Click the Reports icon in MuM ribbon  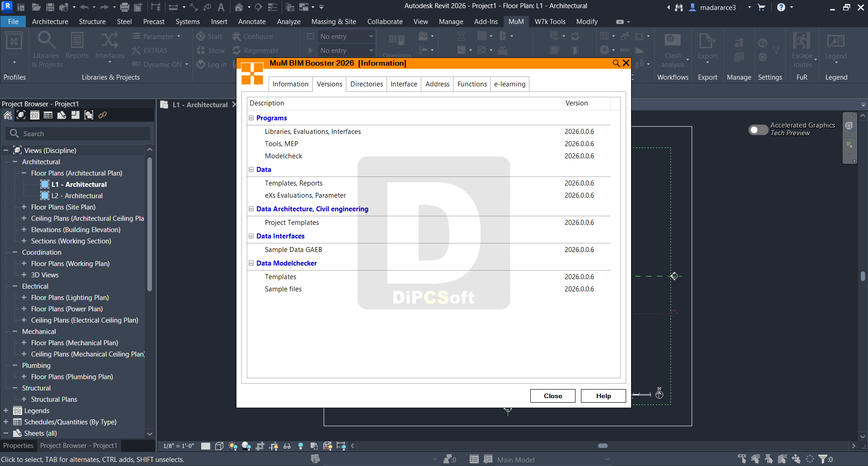[77, 40]
